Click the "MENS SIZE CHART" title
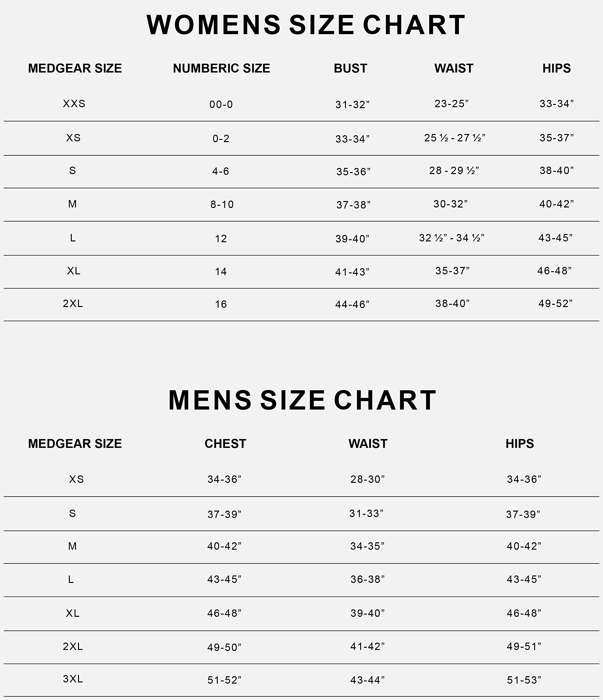Image resolution: width=603 pixels, height=700 pixels. [302, 400]
